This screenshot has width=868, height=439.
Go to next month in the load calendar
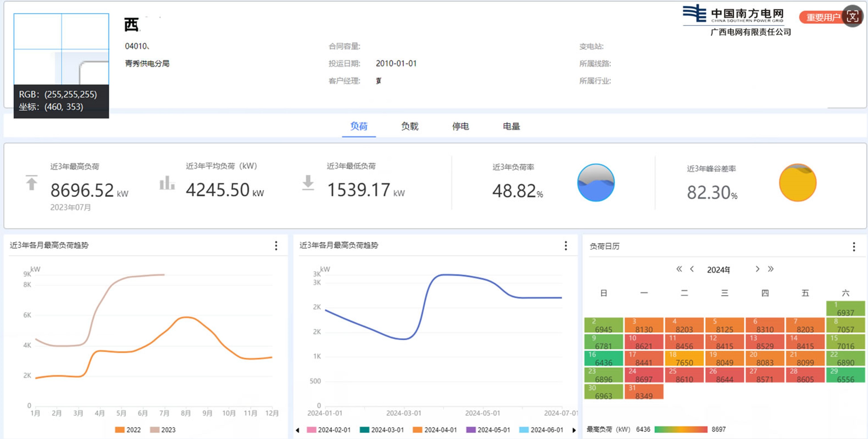point(757,269)
